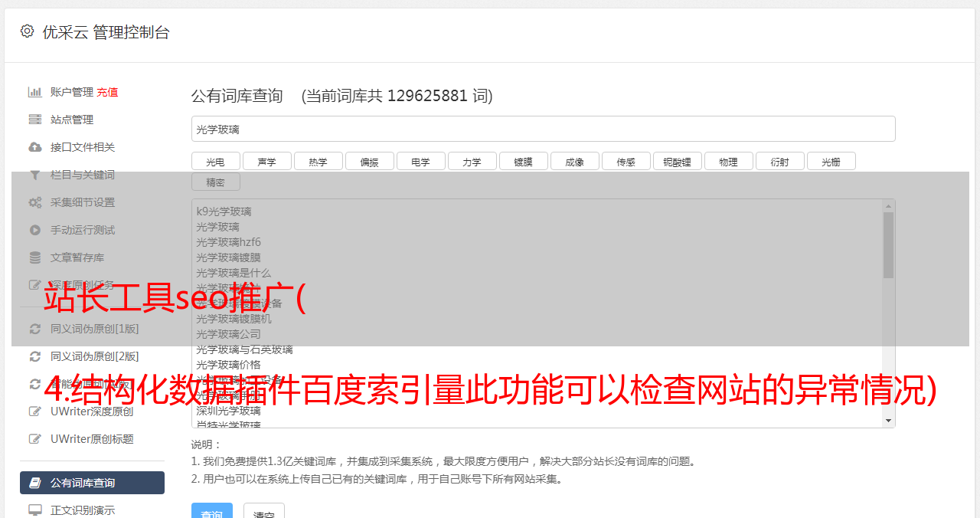This screenshot has width=980, height=518.
Task: Open the 公有词库查询 menu item
Action: (92, 483)
